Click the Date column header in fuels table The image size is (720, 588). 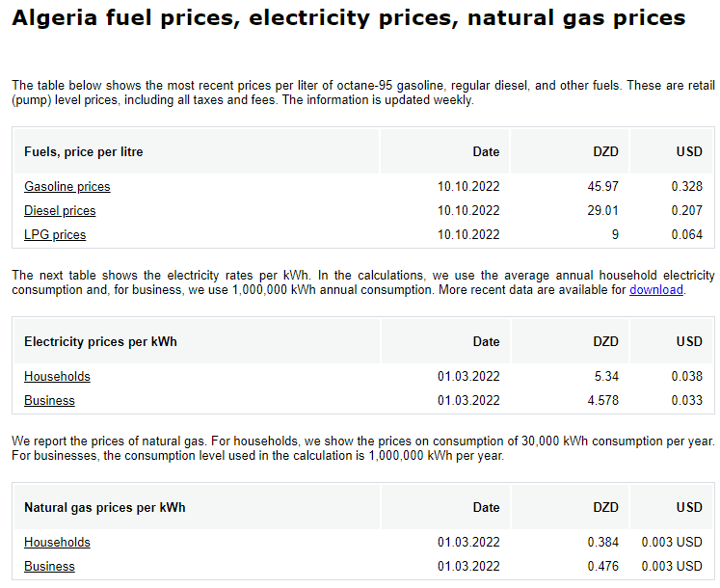coord(486,151)
